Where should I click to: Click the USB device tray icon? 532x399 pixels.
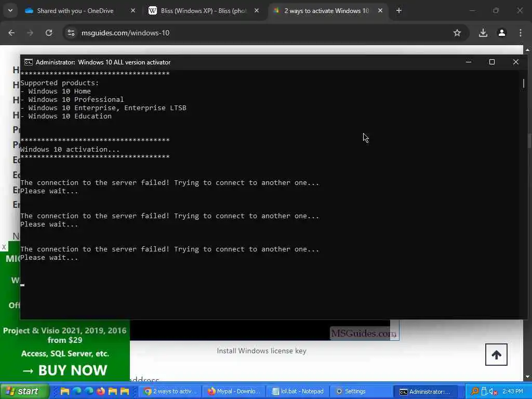484,391
